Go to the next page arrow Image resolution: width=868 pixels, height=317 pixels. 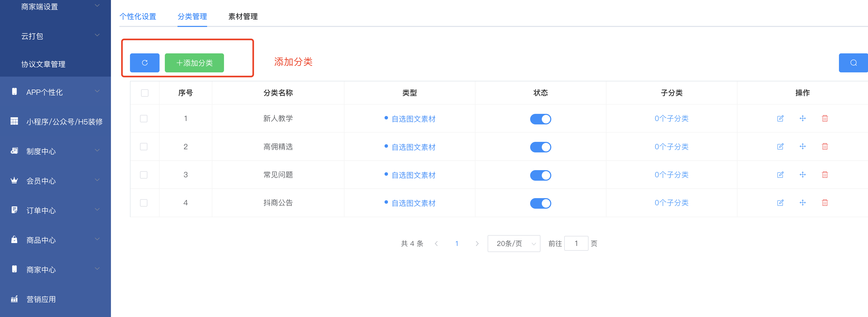pyautogui.click(x=477, y=244)
